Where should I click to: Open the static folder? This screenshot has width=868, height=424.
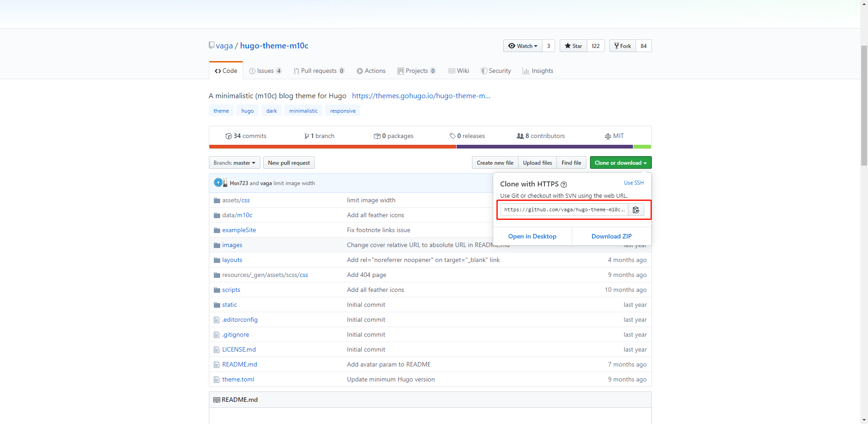[x=229, y=305]
